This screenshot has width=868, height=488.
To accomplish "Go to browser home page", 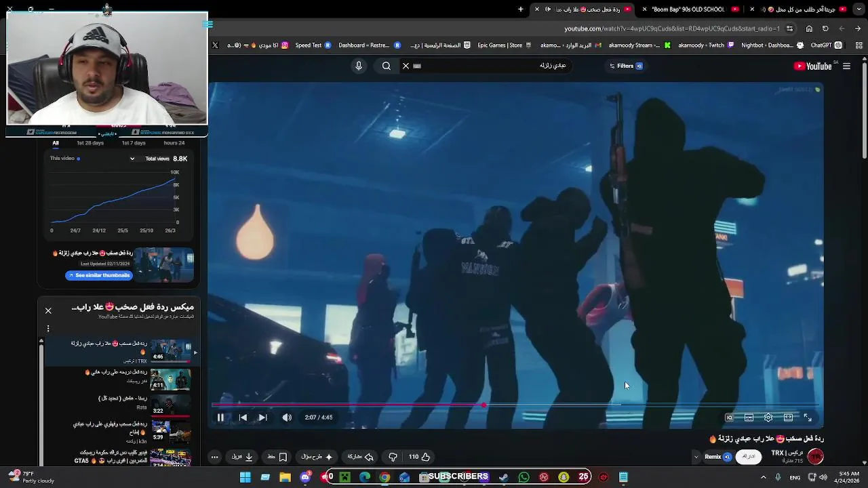I will [x=809, y=28].
